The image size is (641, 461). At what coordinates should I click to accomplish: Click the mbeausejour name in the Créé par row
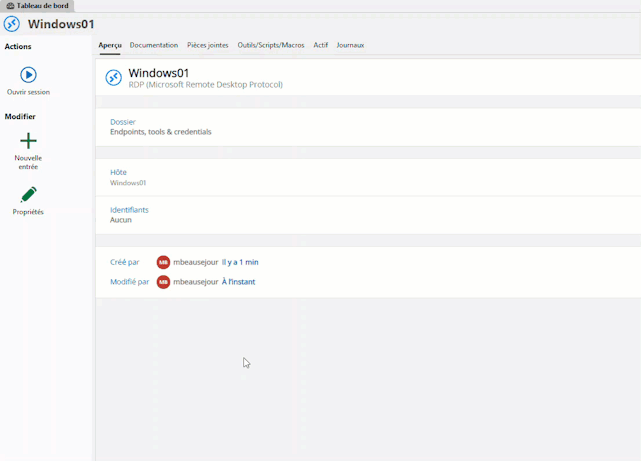click(x=195, y=262)
